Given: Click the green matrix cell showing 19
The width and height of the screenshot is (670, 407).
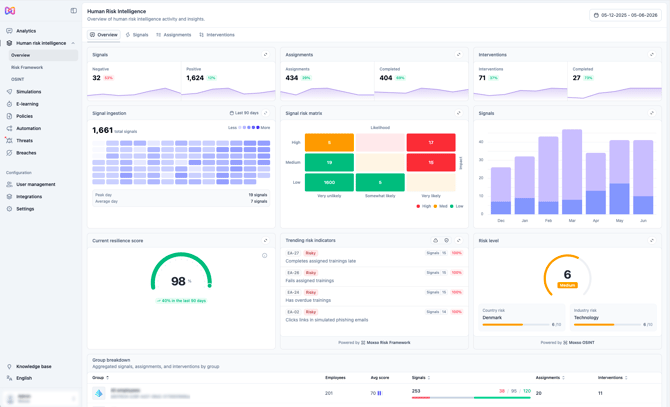Looking at the screenshot, I should pos(329,162).
